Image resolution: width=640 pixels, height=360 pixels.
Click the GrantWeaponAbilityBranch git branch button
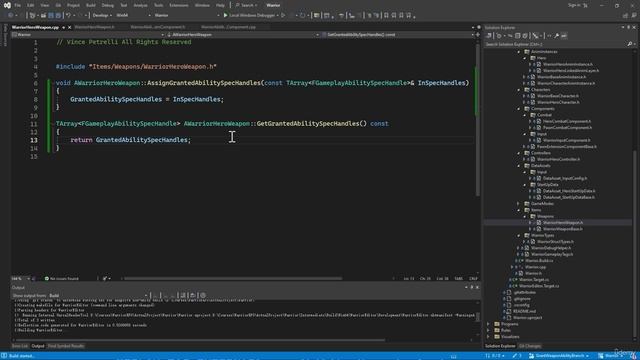tap(558, 356)
